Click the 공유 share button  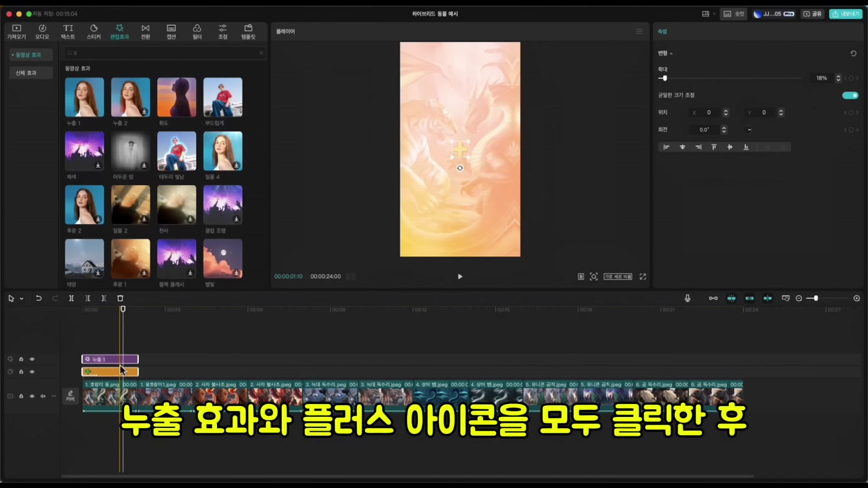click(x=813, y=14)
